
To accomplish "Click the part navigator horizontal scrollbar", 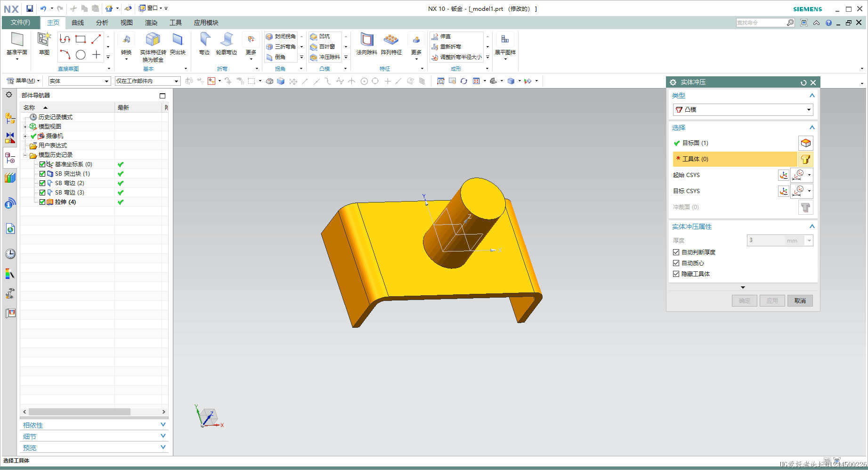I will [79, 412].
